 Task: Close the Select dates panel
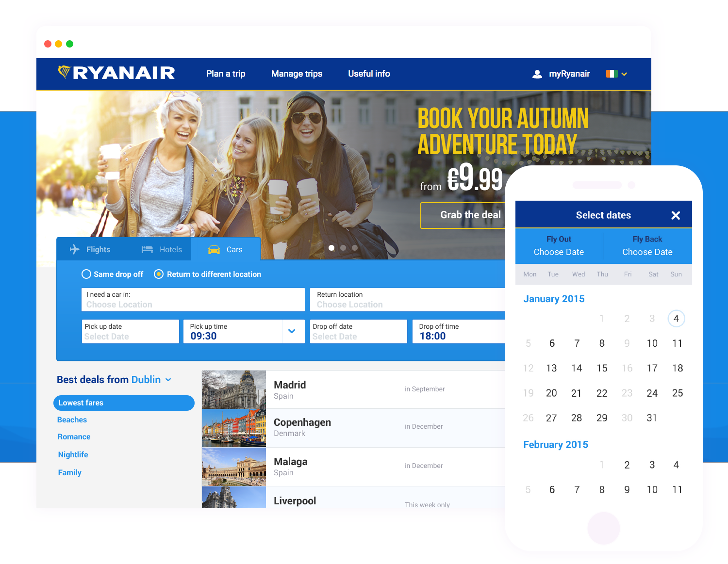(x=676, y=215)
